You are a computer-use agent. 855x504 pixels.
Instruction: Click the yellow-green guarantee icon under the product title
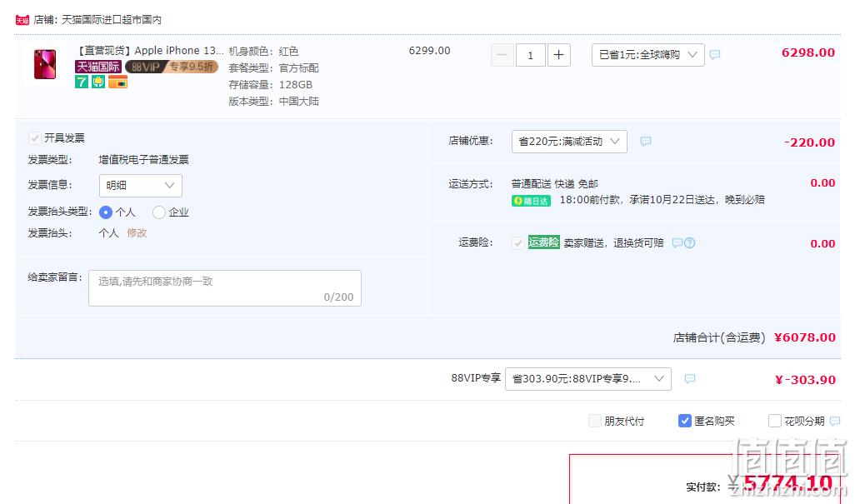[98, 82]
